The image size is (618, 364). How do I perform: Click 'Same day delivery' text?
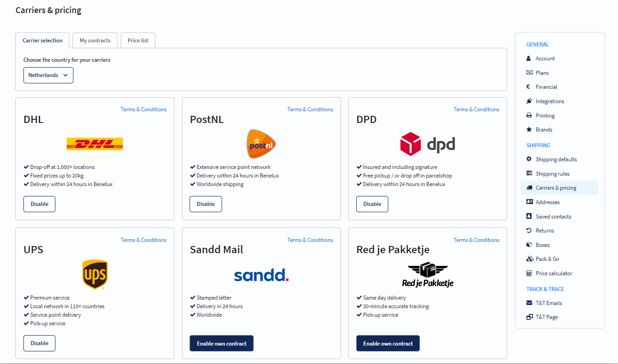tap(385, 298)
